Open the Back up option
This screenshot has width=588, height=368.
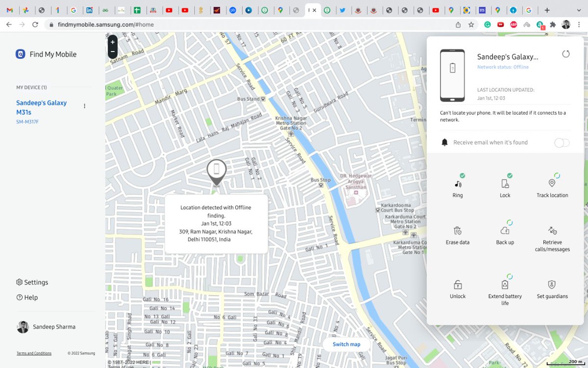pos(505,234)
